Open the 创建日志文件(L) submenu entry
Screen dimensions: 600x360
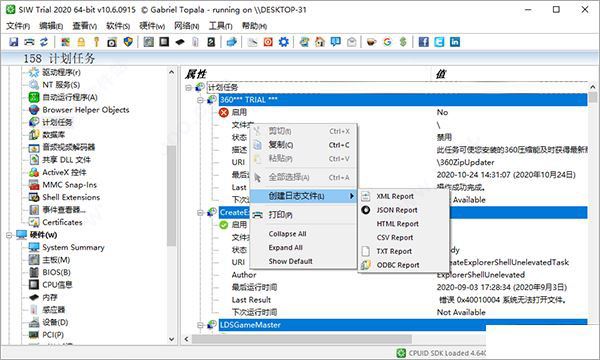click(303, 196)
